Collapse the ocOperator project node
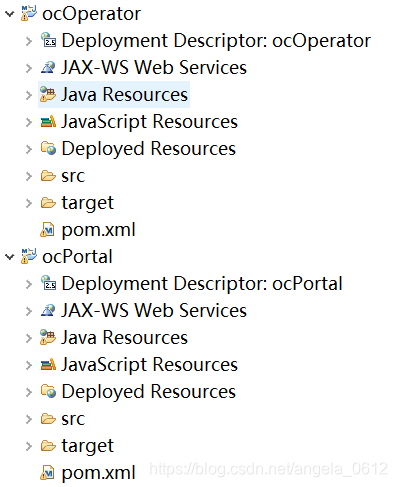The height and width of the screenshot is (487, 397). [10, 14]
